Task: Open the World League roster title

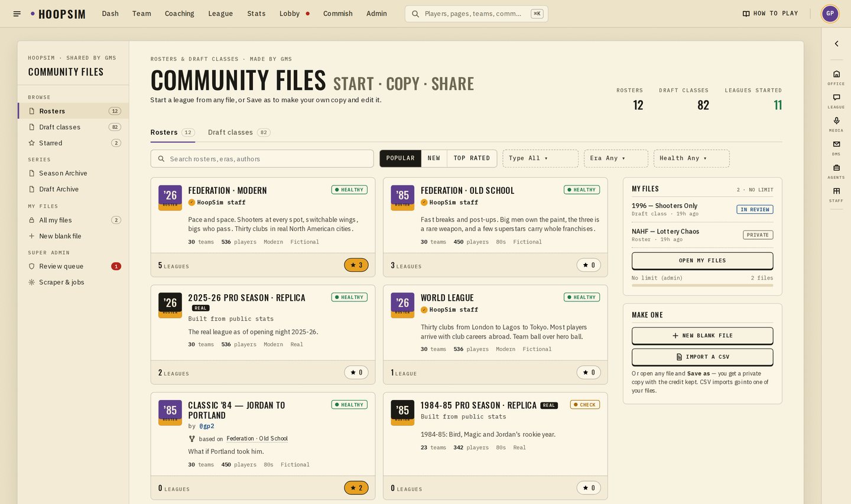Action: 447,298
